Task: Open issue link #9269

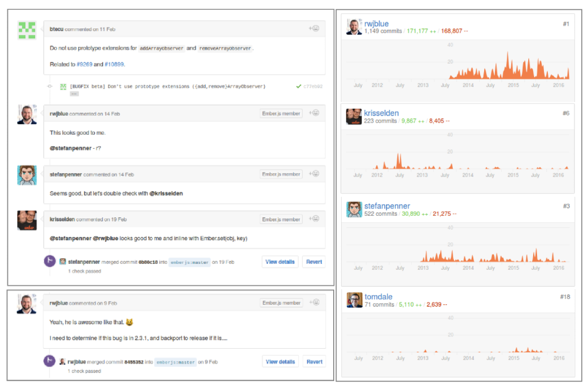Action: click(x=83, y=64)
